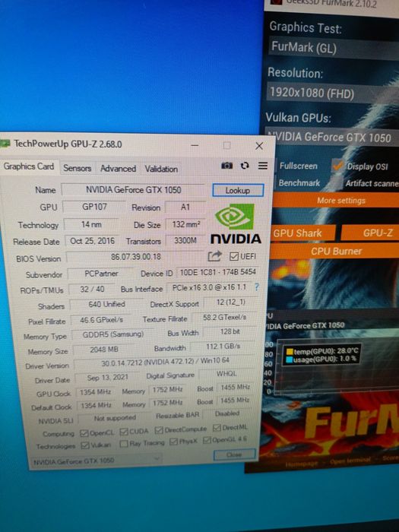Click the Digital Signature WHQL value

(226, 374)
